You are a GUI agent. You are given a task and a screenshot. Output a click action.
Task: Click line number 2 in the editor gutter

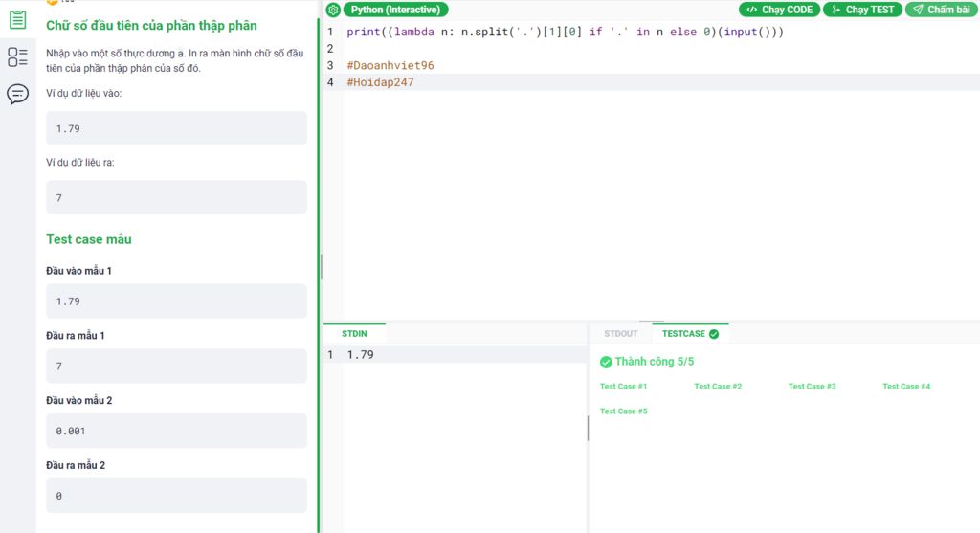pos(330,49)
